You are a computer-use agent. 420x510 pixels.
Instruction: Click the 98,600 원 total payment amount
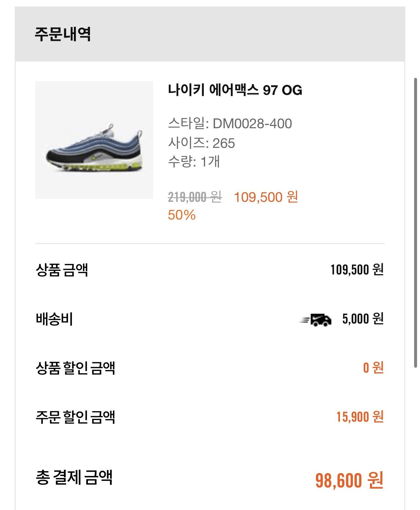pyautogui.click(x=349, y=481)
